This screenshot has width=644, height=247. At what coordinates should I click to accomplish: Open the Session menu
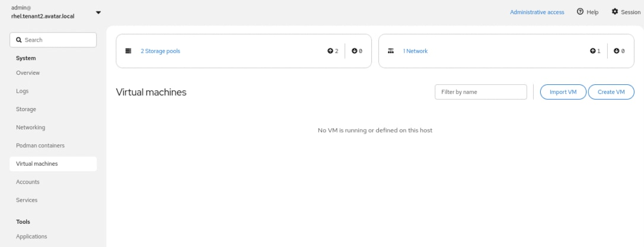[626, 12]
